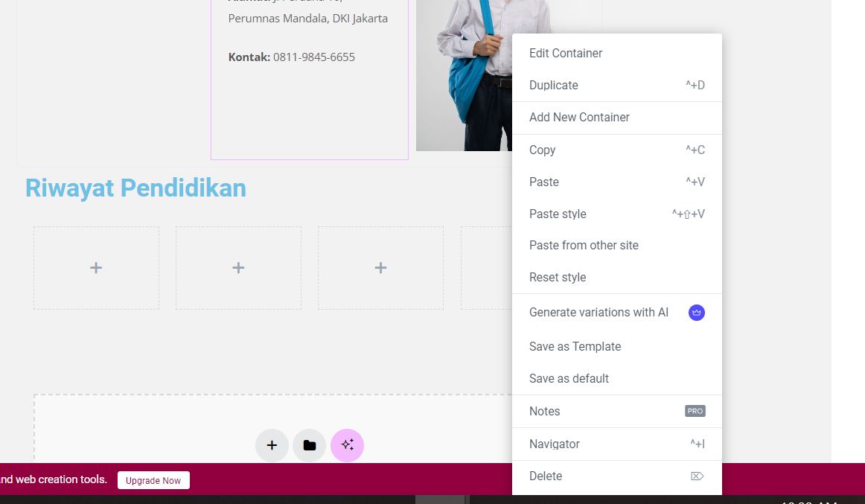Launch AI site generation with the pink sparkles icon
Screen dimensions: 865x504
coord(347,444)
